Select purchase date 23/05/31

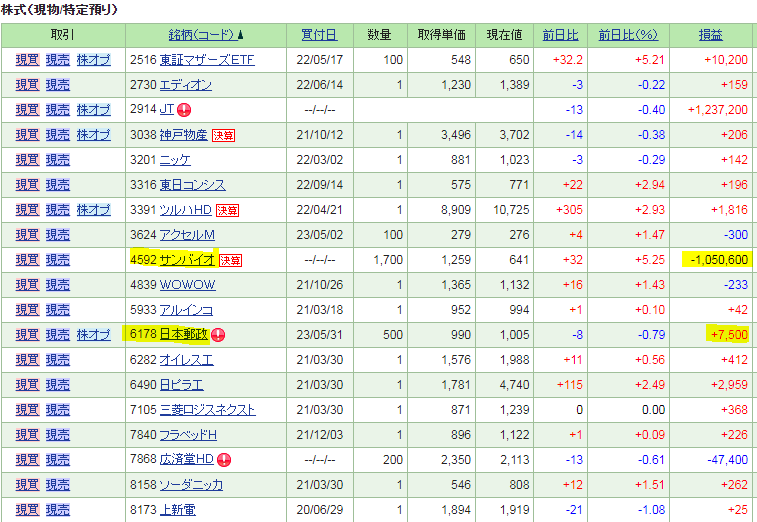(320, 335)
